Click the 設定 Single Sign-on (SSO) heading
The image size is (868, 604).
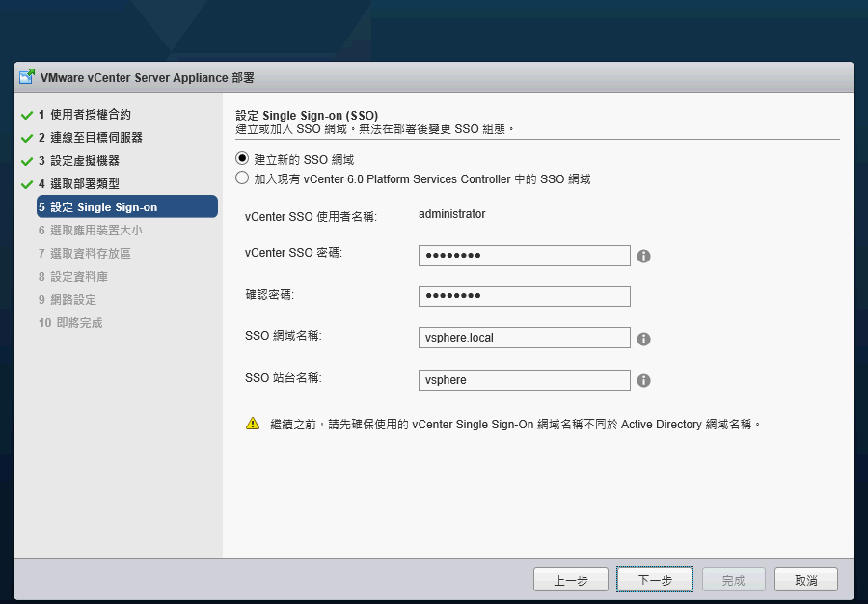(x=307, y=115)
